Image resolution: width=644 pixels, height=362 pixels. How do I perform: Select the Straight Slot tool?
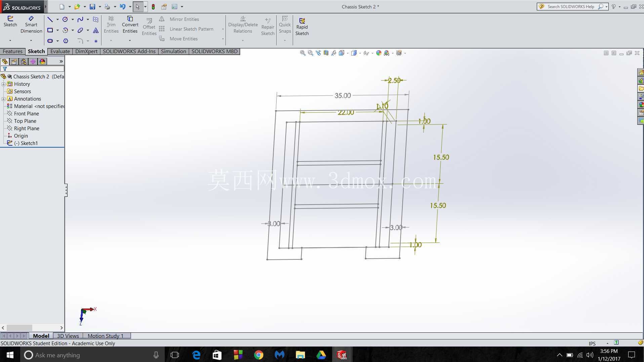click(x=50, y=41)
